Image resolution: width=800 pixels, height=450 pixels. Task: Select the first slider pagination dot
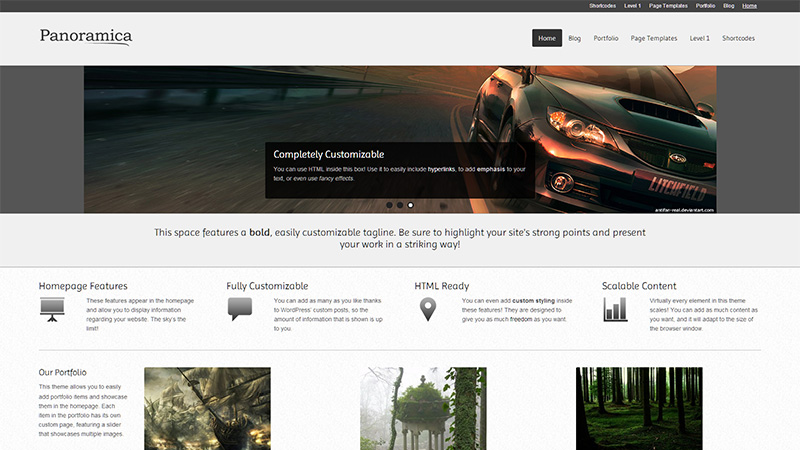388,205
